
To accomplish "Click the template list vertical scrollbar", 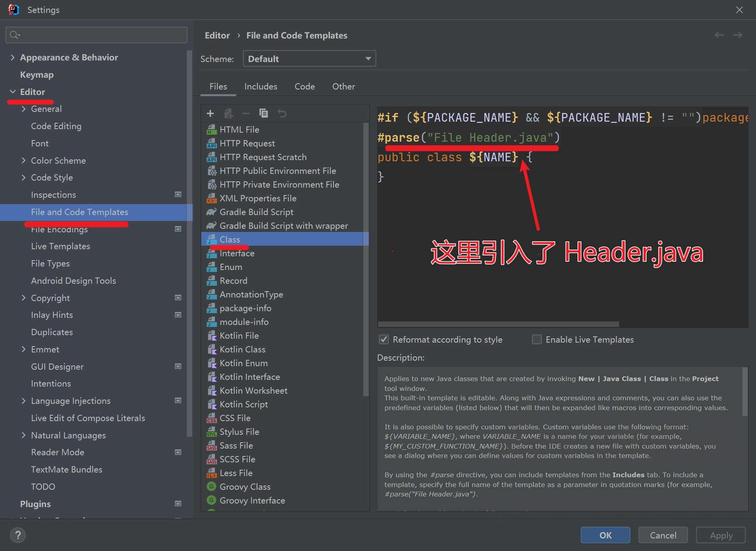I will pos(366,259).
